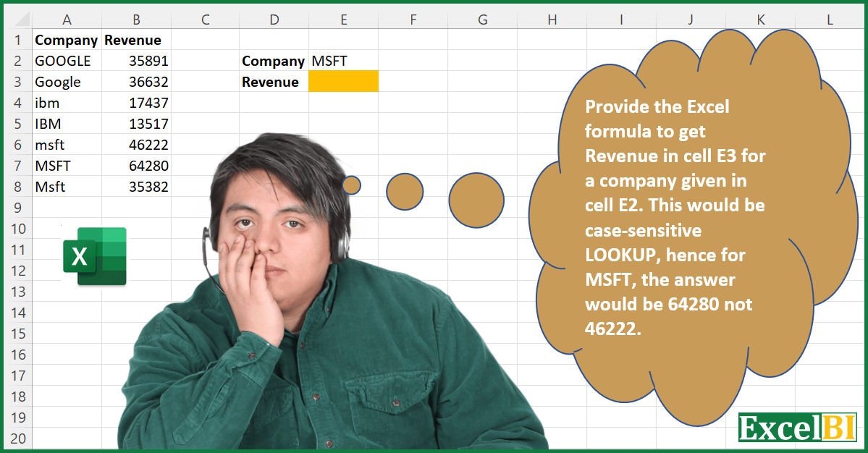Image resolution: width=868 pixels, height=453 pixels.
Task: Select uppercase MSFT cell A7
Action: pyautogui.click(x=67, y=166)
